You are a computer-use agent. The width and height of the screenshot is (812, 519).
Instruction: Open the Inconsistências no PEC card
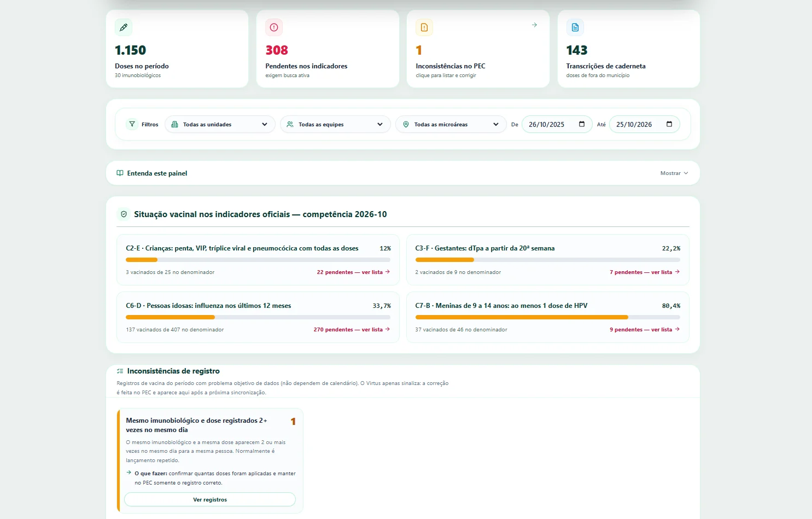(478, 49)
